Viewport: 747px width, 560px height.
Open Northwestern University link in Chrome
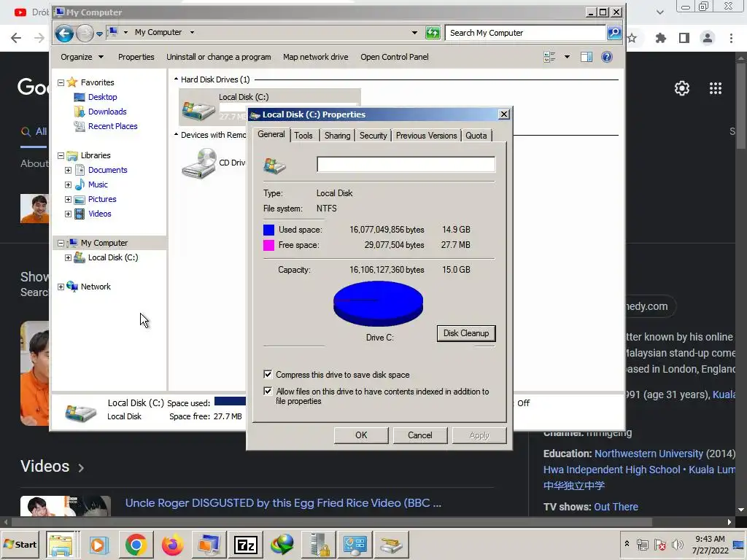pyautogui.click(x=649, y=454)
